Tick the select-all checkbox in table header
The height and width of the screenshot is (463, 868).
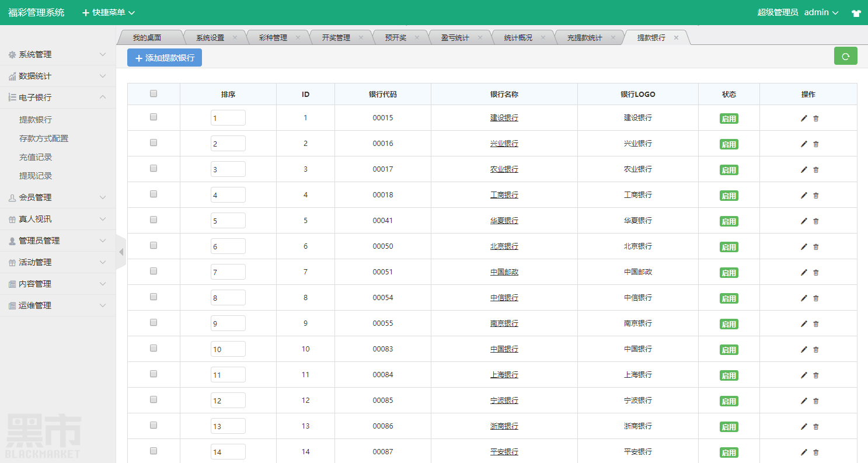[154, 93]
